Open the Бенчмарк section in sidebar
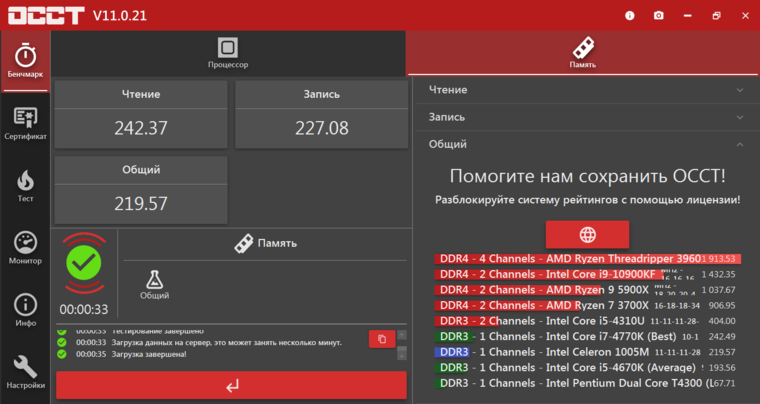This screenshot has height=404, width=760. pyautogui.click(x=25, y=62)
